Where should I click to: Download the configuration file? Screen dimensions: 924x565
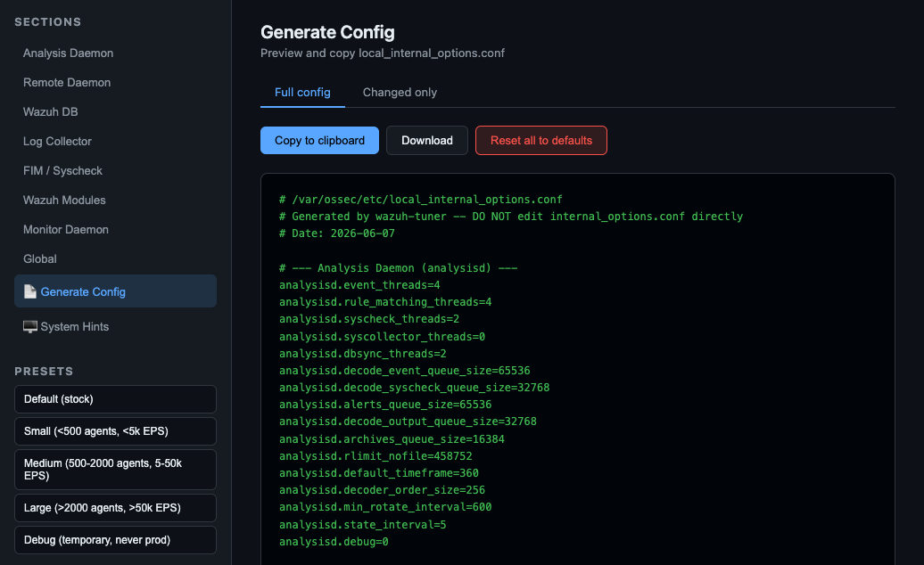coord(427,141)
